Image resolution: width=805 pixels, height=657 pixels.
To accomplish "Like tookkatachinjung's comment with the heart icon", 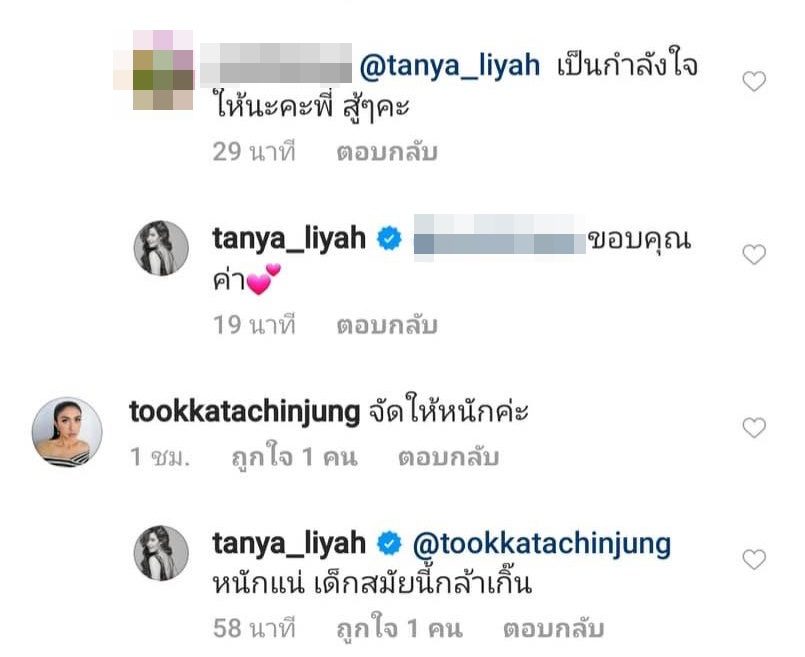I will coord(754,428).
